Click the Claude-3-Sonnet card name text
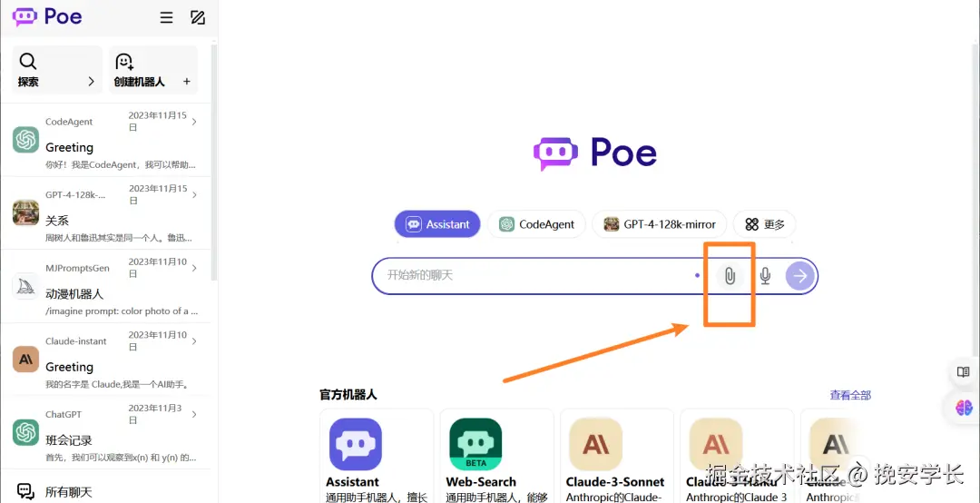This screenshot has width=980, height=503. 615,482
